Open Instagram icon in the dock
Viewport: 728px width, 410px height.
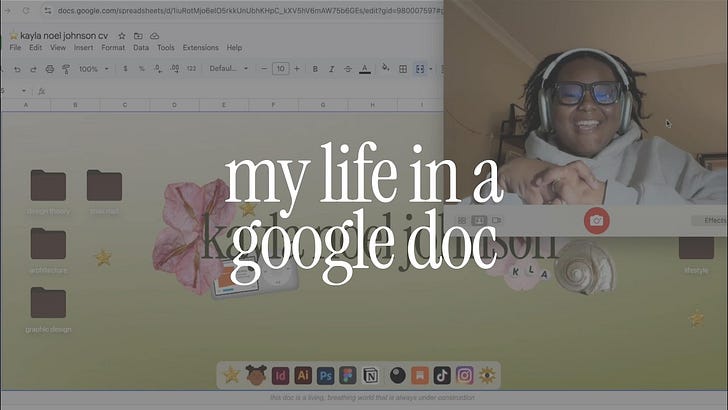[464, 375]
